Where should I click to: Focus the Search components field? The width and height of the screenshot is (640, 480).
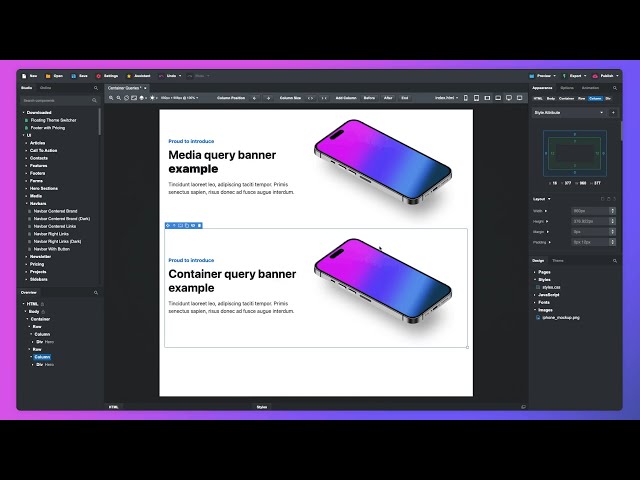pos(60,100)
